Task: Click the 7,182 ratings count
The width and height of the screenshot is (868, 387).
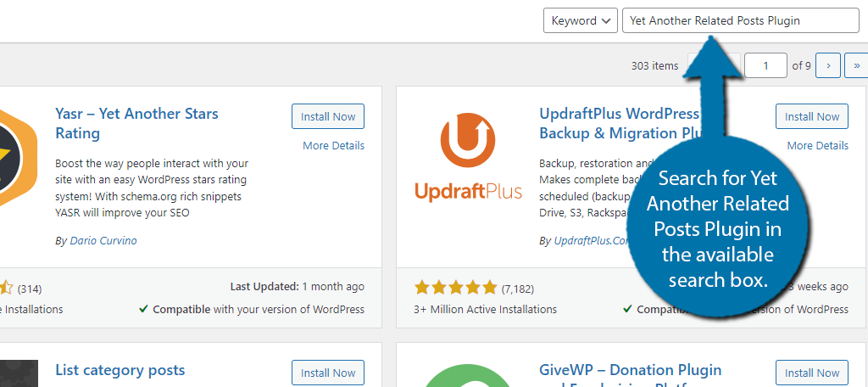Action: (x=518, y=289)
